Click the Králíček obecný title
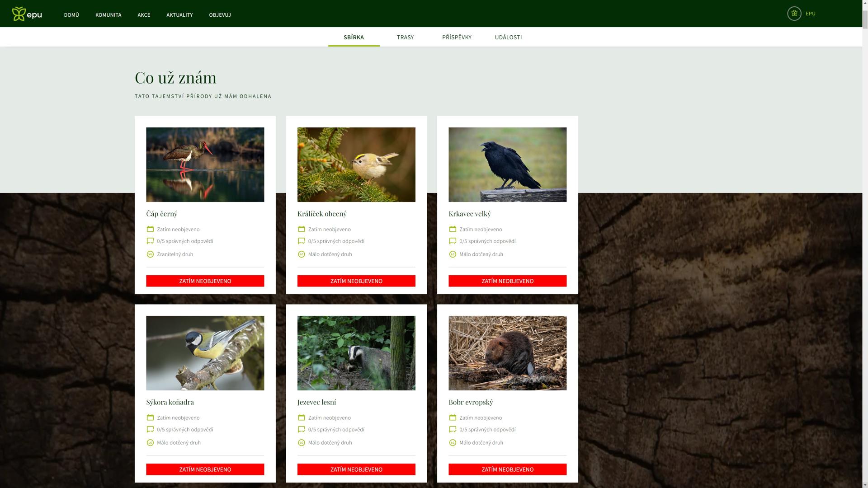This screenshot has height=488, width=868. tap(322, 214)
